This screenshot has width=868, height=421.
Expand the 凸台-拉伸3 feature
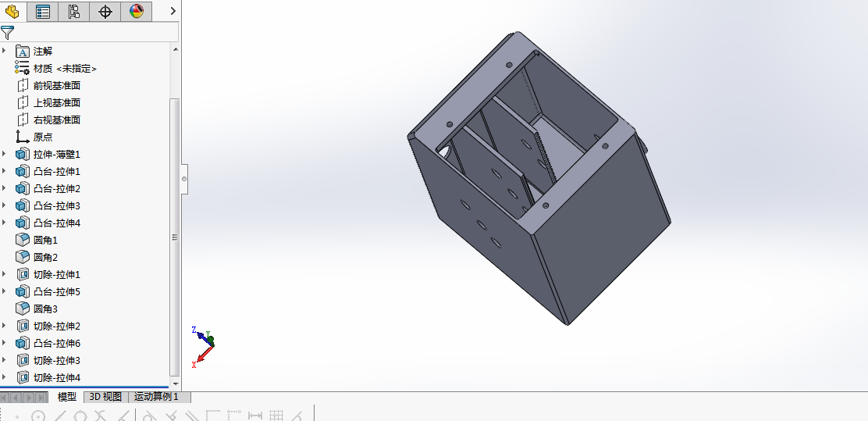(x=5, y=205)
